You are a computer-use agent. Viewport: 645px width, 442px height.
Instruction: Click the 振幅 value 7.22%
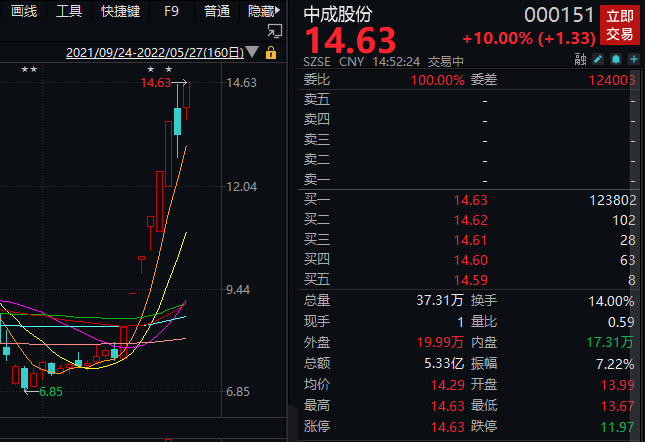pyautogui.click(x=615, y=364)
